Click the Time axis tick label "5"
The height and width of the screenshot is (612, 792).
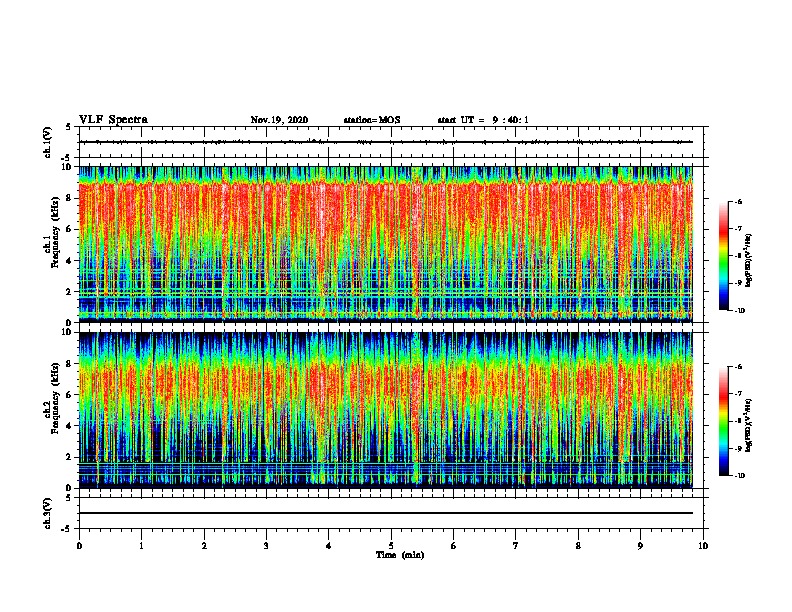pos(391,546)
